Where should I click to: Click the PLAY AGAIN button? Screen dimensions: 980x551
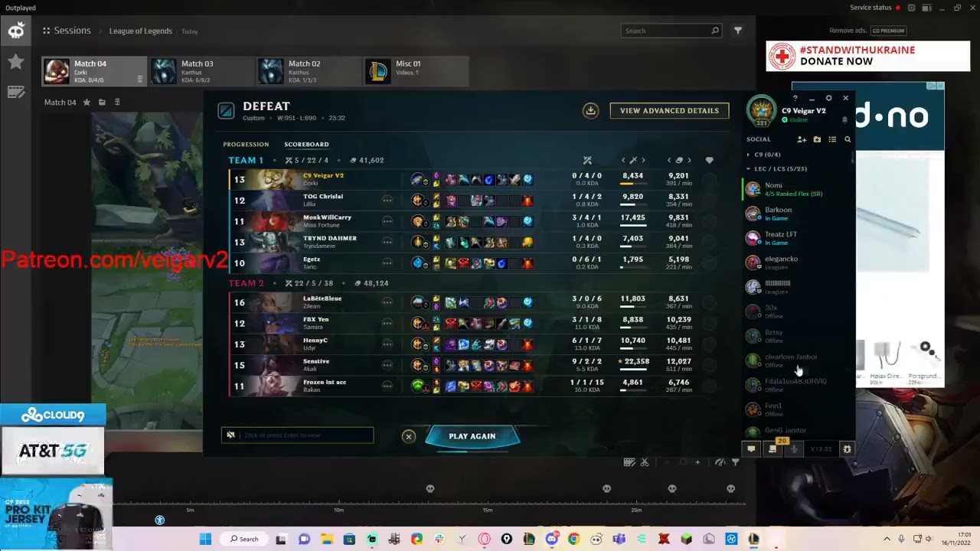(x=472, y=436)
